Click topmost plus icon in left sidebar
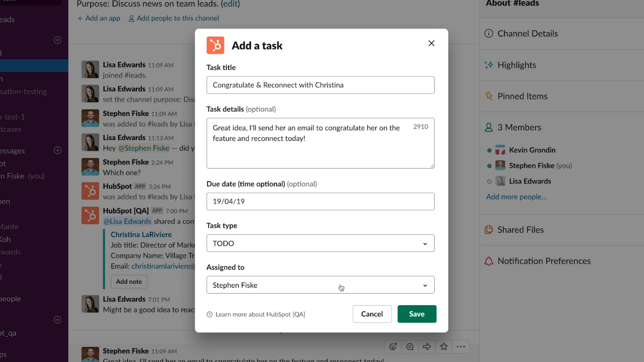The image size is (644, 362). tap(58, 40)
